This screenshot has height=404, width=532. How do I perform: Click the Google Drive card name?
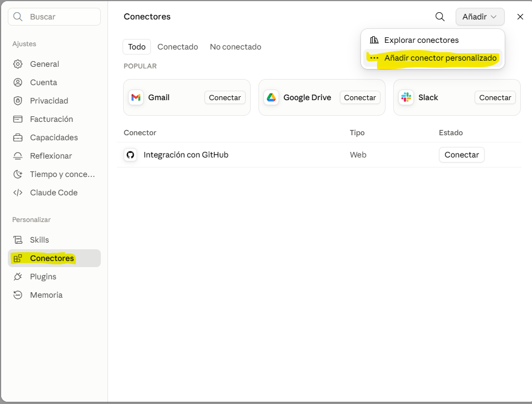(307, 97)
